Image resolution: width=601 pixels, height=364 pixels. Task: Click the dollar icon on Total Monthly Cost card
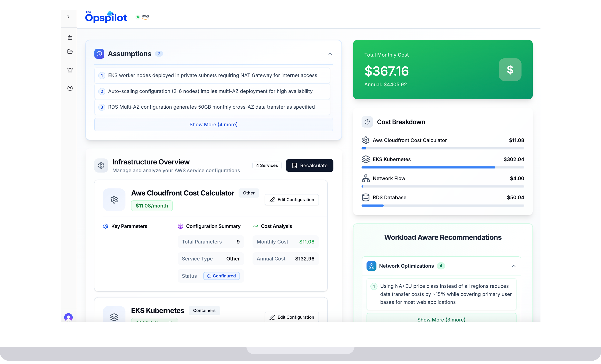tap(510, 70)
